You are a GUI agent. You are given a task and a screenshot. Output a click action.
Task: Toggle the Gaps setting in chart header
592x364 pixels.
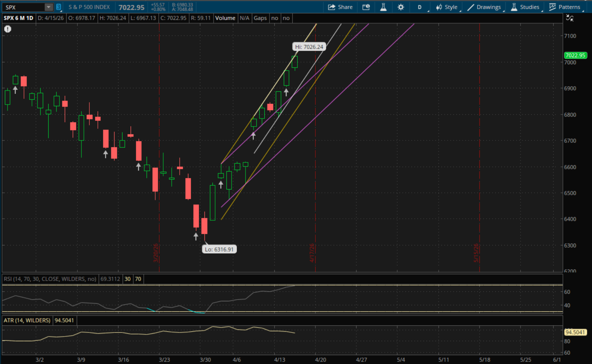(x=260, y=18)
